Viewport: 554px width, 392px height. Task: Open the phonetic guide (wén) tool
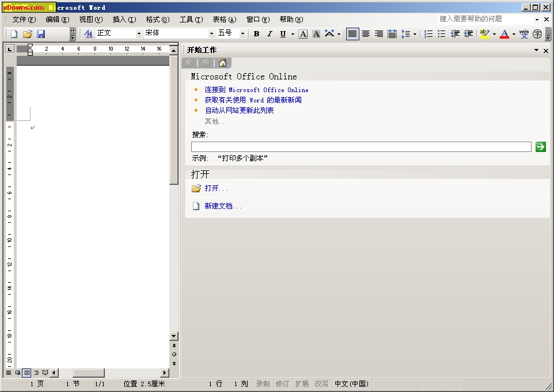click(x=524, y=34)
